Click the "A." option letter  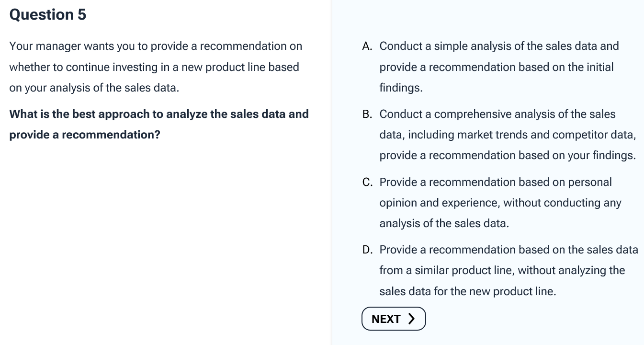[368, 46]
